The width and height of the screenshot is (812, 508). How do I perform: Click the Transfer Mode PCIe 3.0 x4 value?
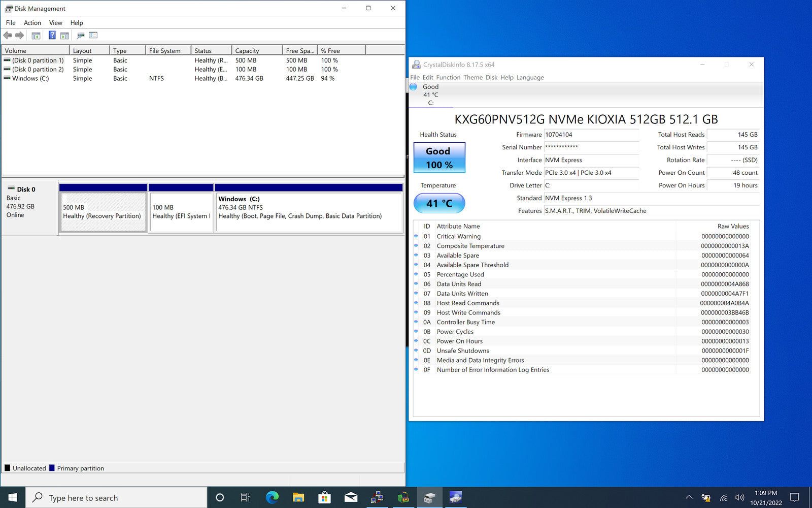pos(591,173)
